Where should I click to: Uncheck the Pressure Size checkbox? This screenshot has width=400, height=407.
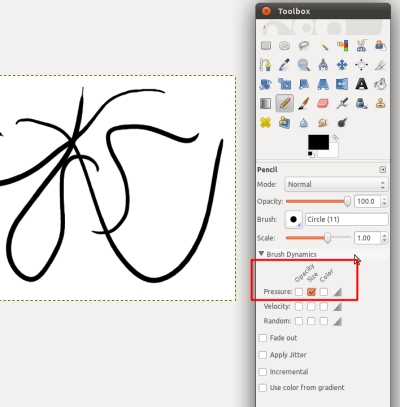tap(311, 292)
